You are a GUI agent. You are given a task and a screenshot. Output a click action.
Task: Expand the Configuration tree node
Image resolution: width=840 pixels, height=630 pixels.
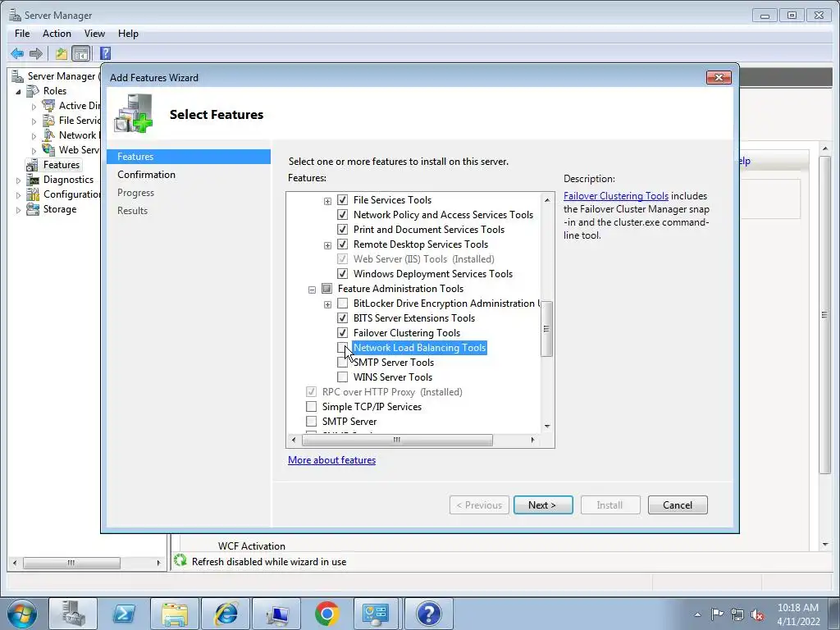[18, 195]
